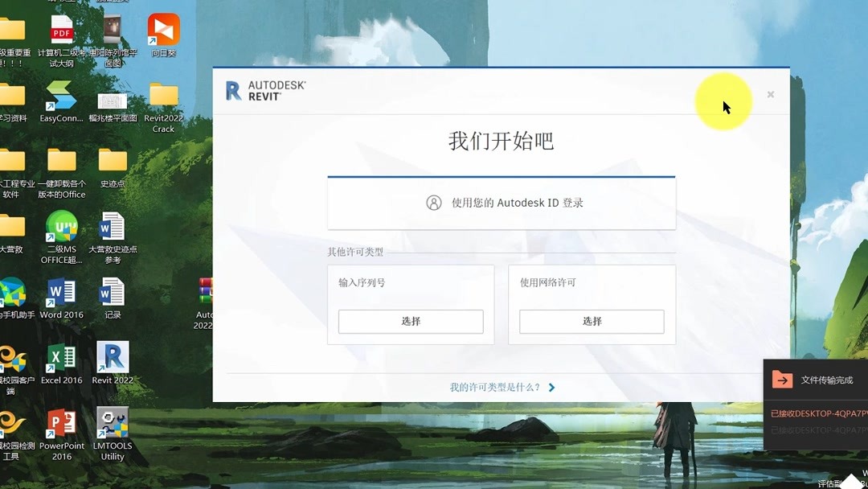This screenshot has width=868, height=489.
Task: Open the 二级MS OFFICE超 program icon
Action: coord(62,225)
